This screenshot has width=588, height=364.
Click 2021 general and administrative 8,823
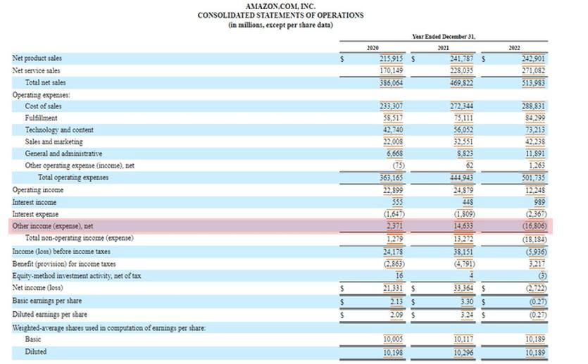[465, 153]
